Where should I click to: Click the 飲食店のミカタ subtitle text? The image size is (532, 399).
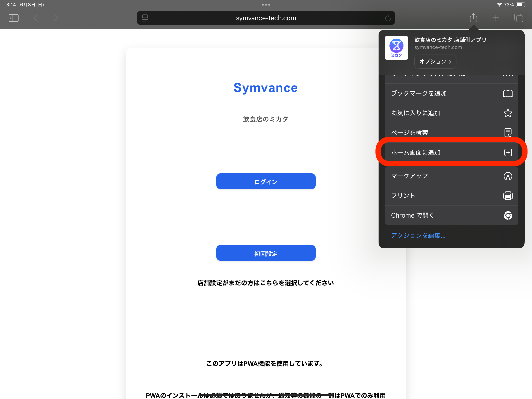(x=266, y=119)
